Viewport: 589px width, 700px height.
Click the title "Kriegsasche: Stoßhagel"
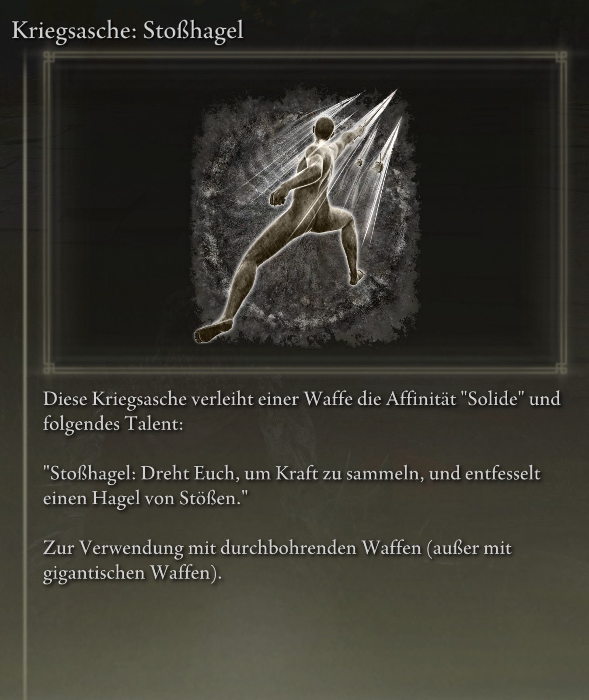pyautogui.click(x=127, y=31)
